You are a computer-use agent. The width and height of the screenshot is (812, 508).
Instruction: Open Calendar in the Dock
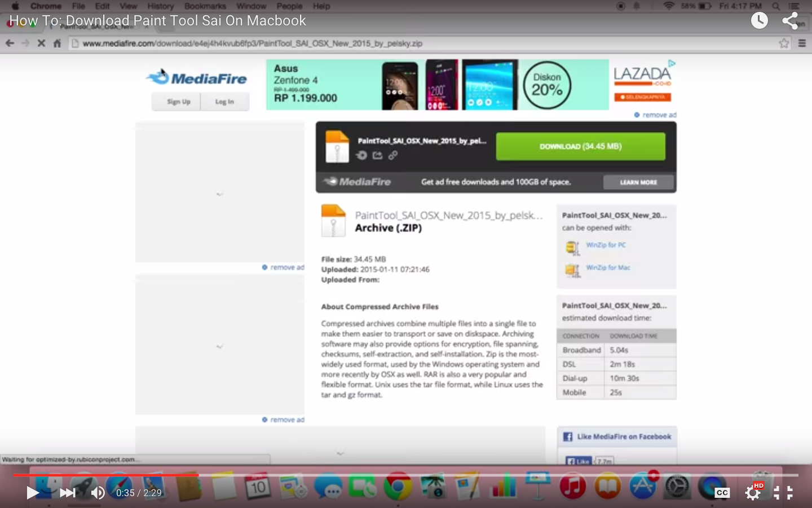click(x=258, y=485)
